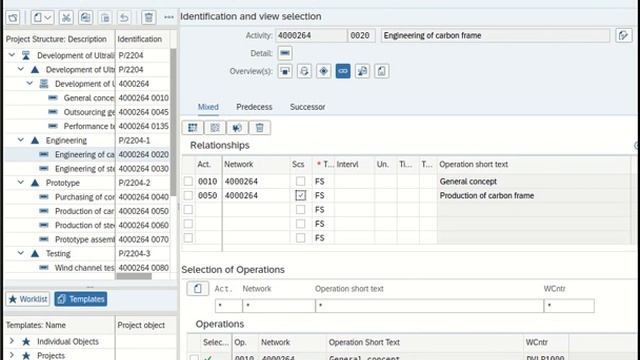This screenshot has width=640, height=360.
Task: Check Scs box in last empty relationship row
Action: (x=300, y=238)
